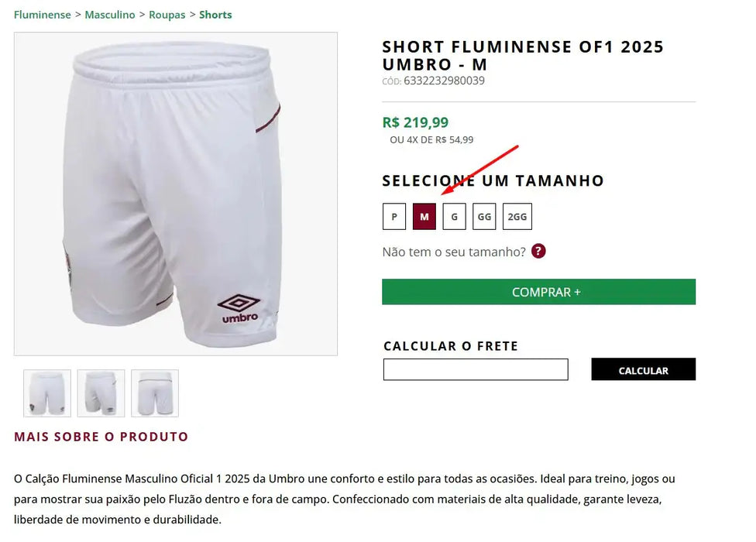Open the size help question mark icon
Viewport: 756px width, 542px height.
coord(539,251)
